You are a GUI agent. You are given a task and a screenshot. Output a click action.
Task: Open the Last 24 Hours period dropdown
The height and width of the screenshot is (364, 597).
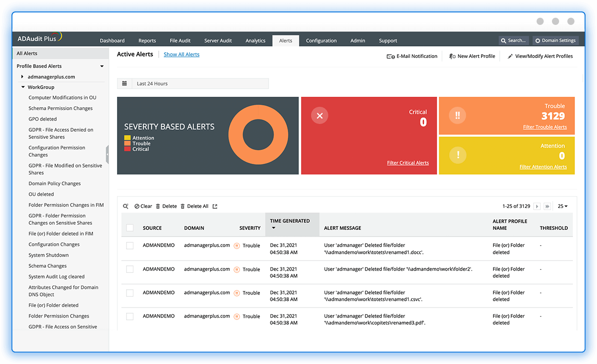tap(193, 83)
